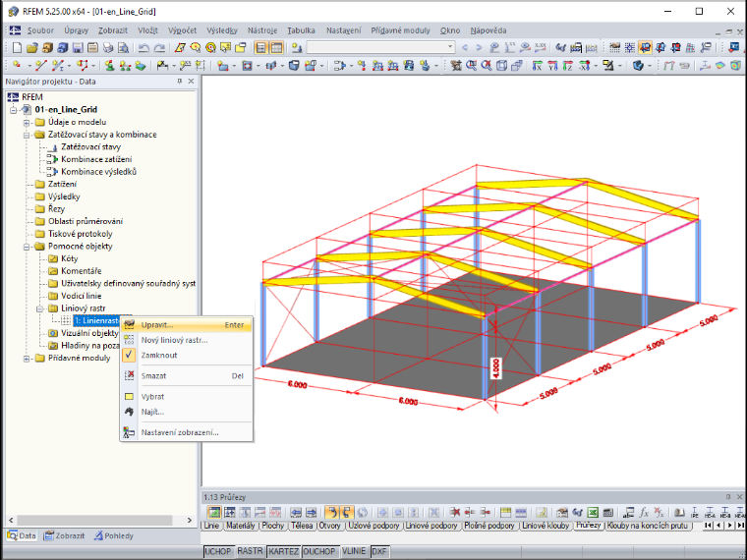The height and width of the screenshot is (560, 747).
Task: Open the new surface tool dropdown arrow
Action: pos(234,66)
